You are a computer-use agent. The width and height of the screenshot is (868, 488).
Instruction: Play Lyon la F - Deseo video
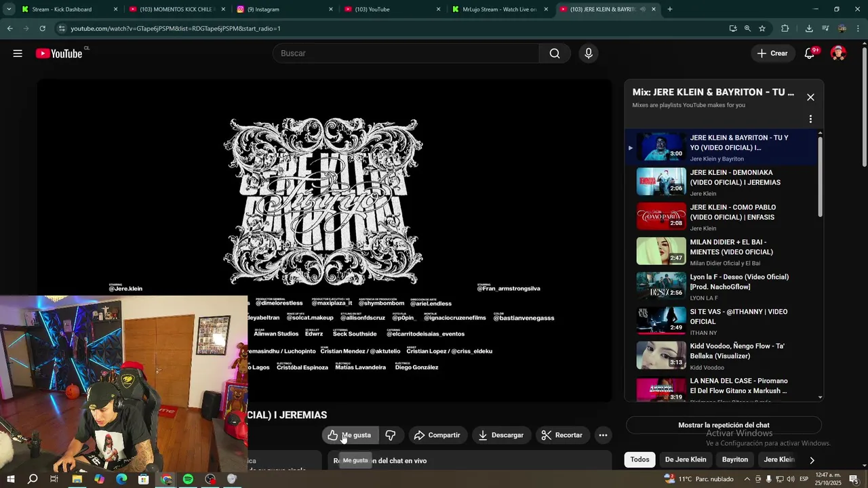coord(721,287)
